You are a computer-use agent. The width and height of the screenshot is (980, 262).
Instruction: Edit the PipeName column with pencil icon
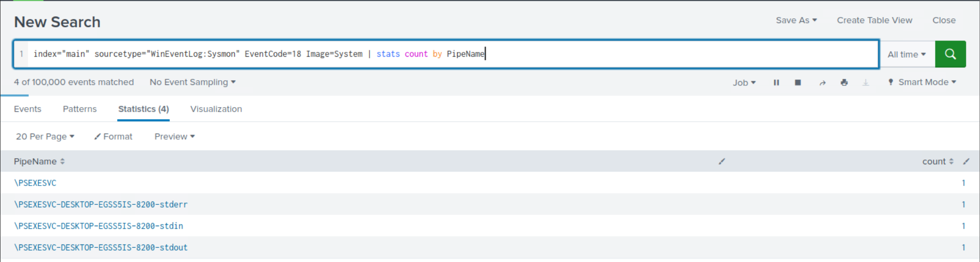[x=721, y=161]
